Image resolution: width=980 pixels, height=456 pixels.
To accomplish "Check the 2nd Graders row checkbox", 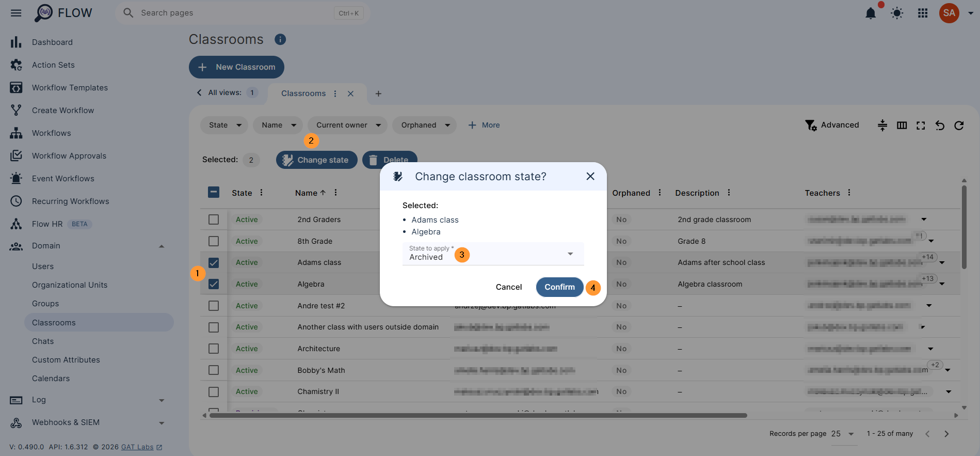I will 214,219.
